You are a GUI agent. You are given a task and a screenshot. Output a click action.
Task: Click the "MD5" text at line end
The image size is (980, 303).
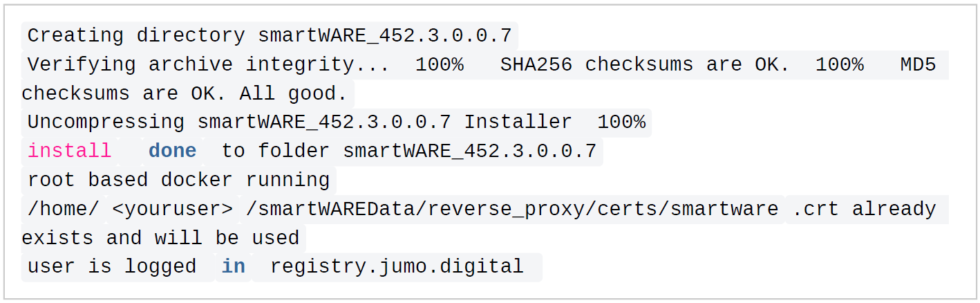click(917, 64)
